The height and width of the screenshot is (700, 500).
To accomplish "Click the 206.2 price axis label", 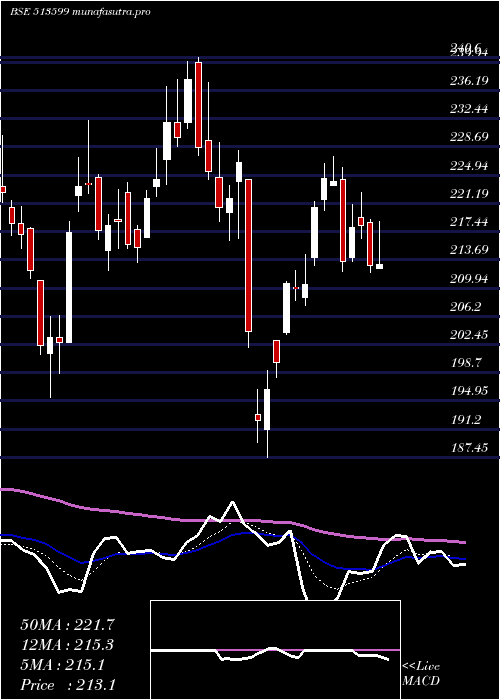I will click(466, 307).
